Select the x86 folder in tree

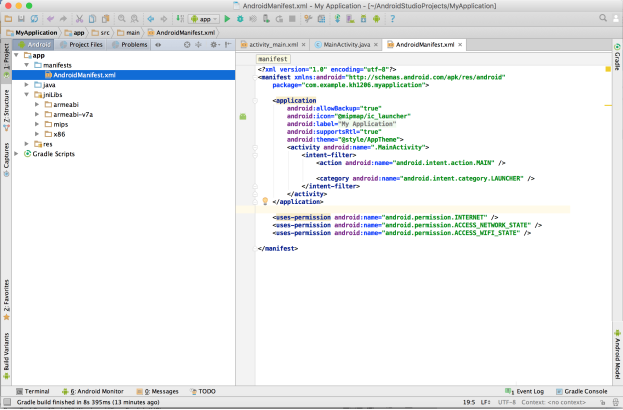61,134
